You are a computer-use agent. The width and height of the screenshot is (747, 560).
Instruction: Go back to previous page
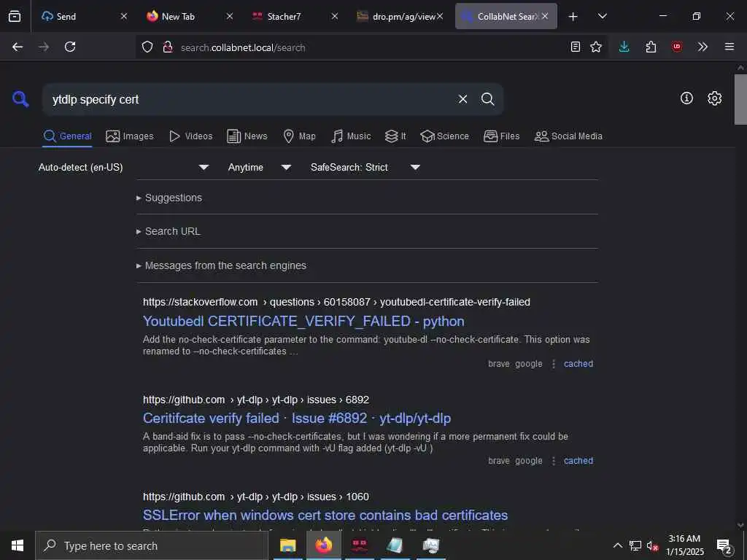click(x=18, y=47)
